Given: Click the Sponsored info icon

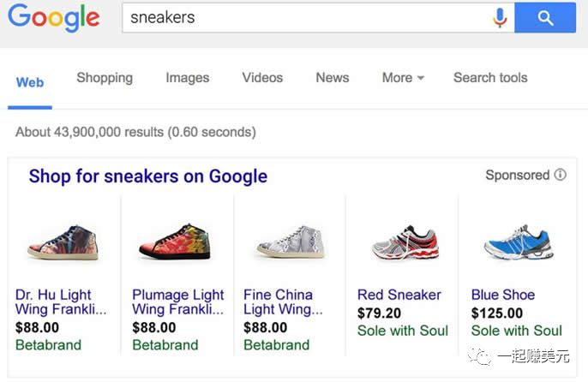Looking at the screenshot, I should point(560,175).
